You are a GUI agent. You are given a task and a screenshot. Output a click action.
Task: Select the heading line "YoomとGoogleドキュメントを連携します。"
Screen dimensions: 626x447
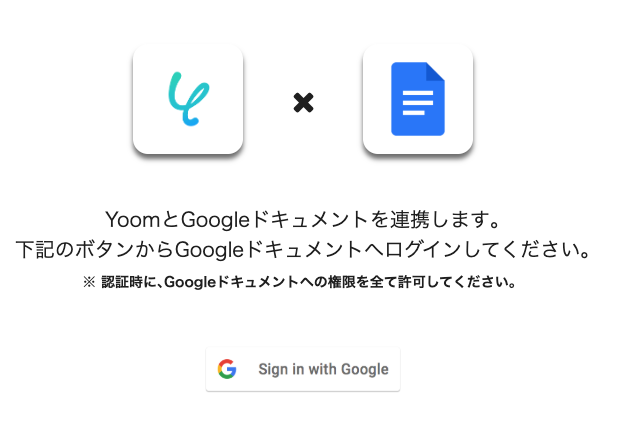[x=303, y=220]
